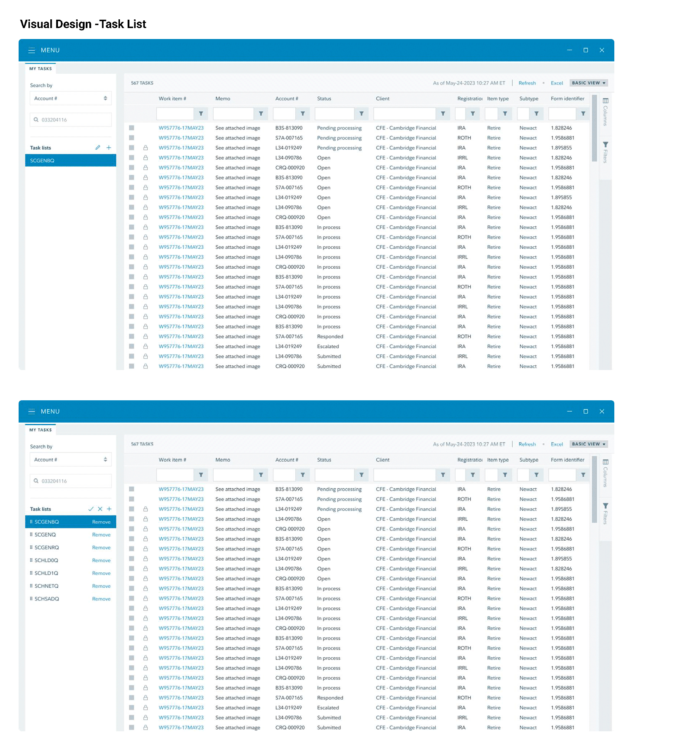The width and height of the screenshot is (700, 751).
Task: Click the plus icon next to edit pencil
Action: tap(109, 148)
